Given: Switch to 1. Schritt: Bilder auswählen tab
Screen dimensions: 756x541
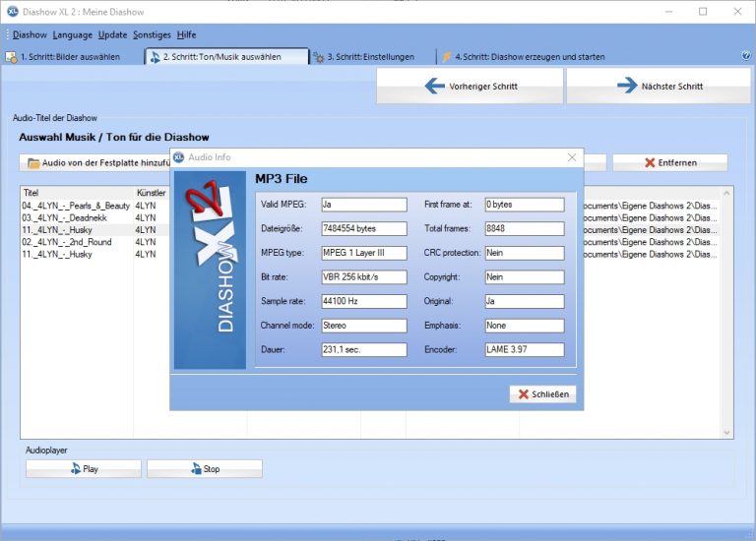Looking at the screenshot, I should tap(69, 57).
